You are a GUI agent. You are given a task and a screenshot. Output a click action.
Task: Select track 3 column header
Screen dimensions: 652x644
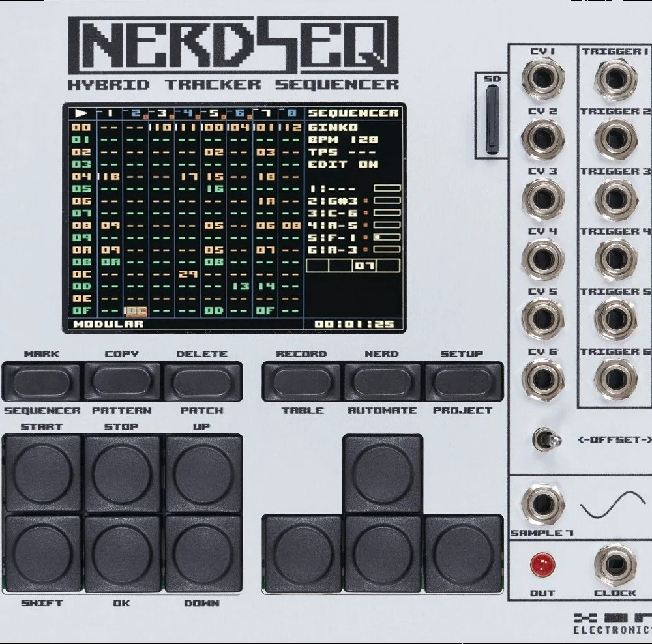[x=161, y=113]
